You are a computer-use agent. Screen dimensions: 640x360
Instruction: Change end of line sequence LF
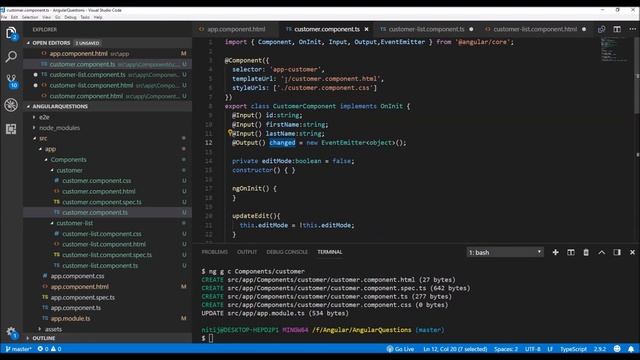550,349
